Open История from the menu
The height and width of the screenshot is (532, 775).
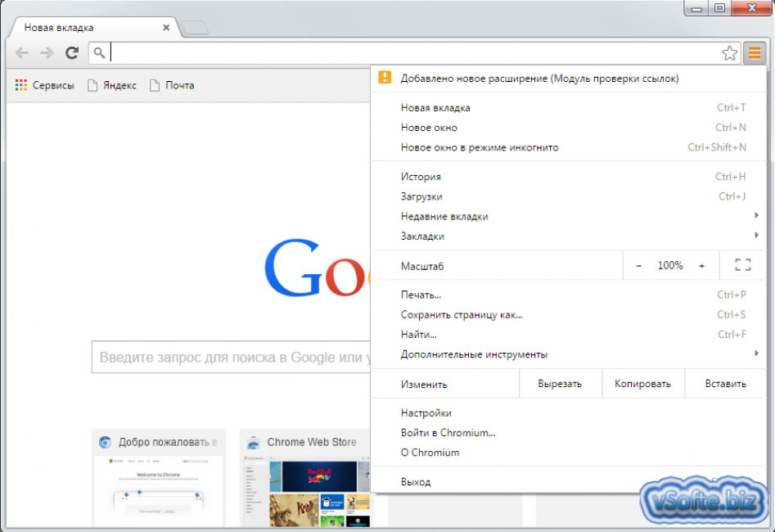(569, 177)
